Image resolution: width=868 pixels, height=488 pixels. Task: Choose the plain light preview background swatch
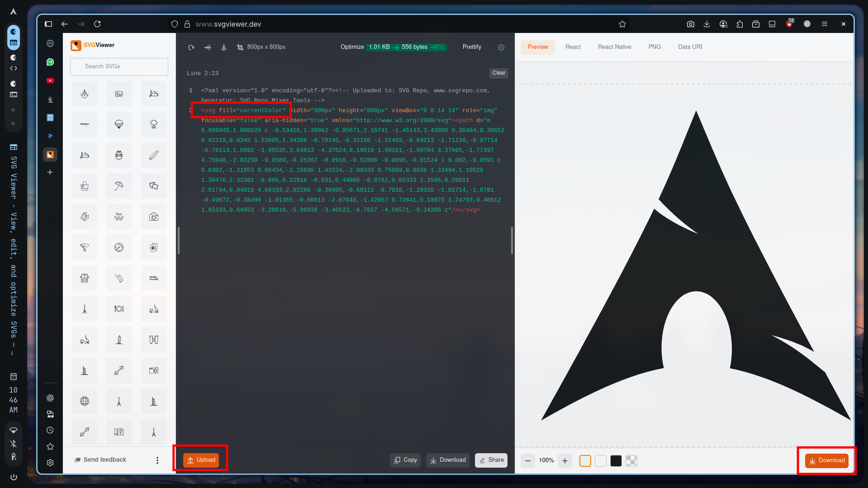(601, 461)
